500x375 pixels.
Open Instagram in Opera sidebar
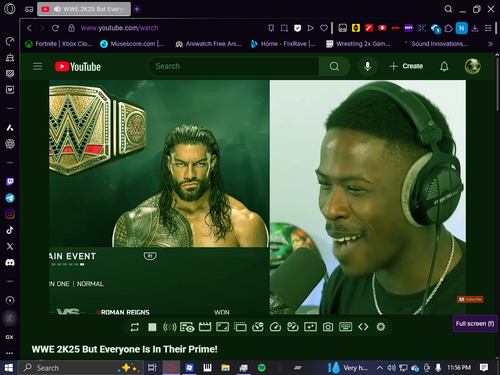(10, 214)
